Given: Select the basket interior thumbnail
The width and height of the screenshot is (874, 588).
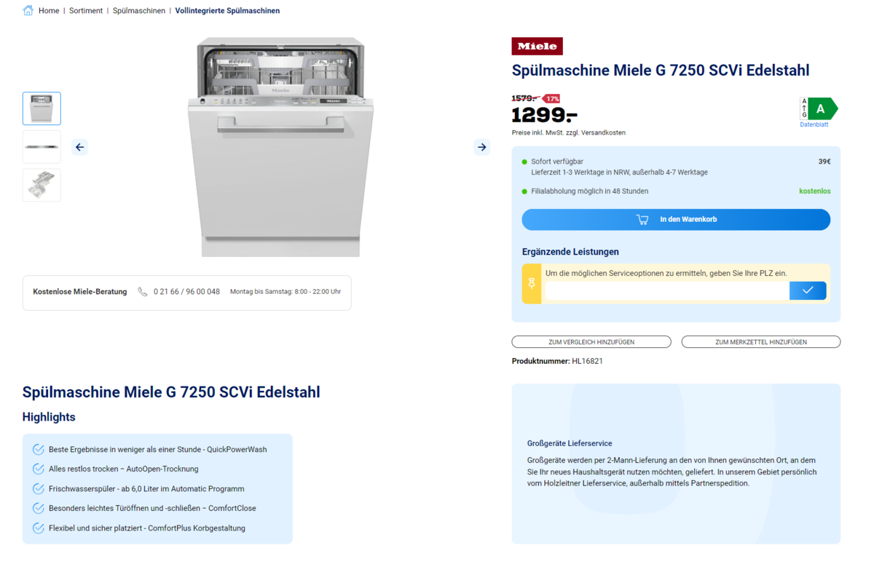Looking at the screenshot, I should click(x=42, y=185).
